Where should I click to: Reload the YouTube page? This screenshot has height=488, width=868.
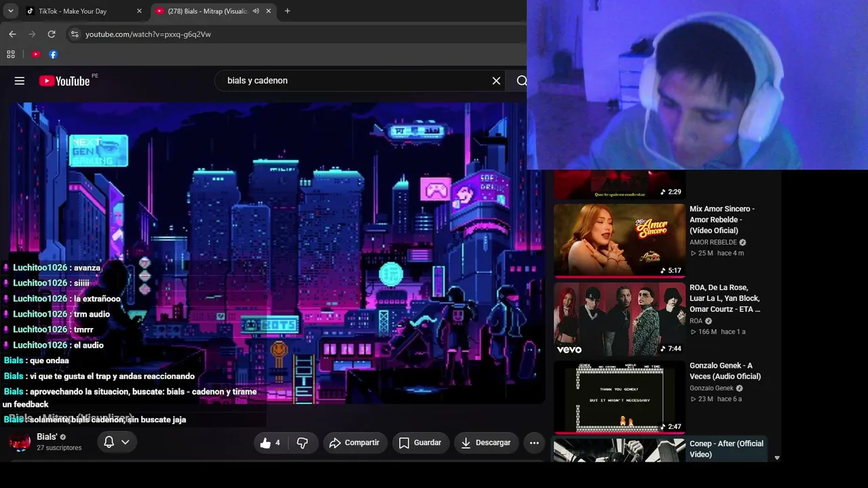pos(52,34)
